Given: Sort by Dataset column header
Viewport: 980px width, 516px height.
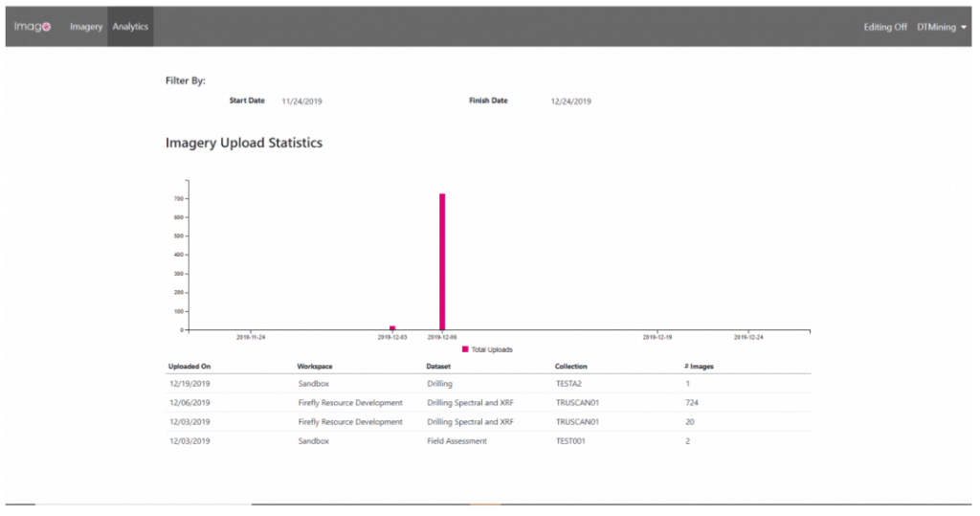Looking at the screenshot, I should coord(440,366).
